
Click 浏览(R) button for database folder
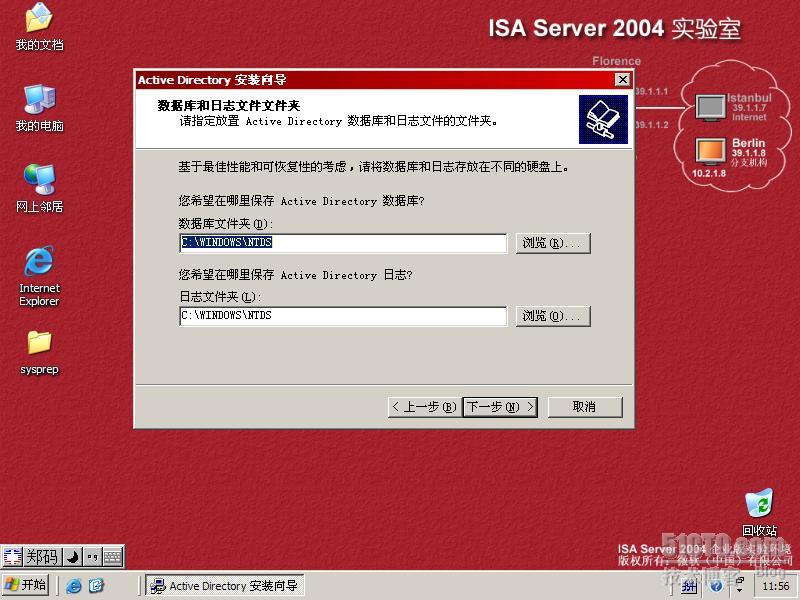(x=553, y=243)
